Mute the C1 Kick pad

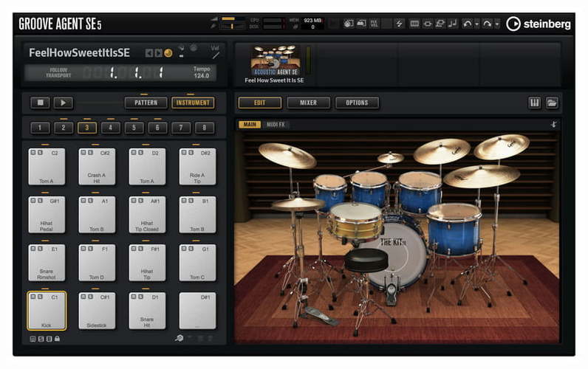[x=33, y=297]
